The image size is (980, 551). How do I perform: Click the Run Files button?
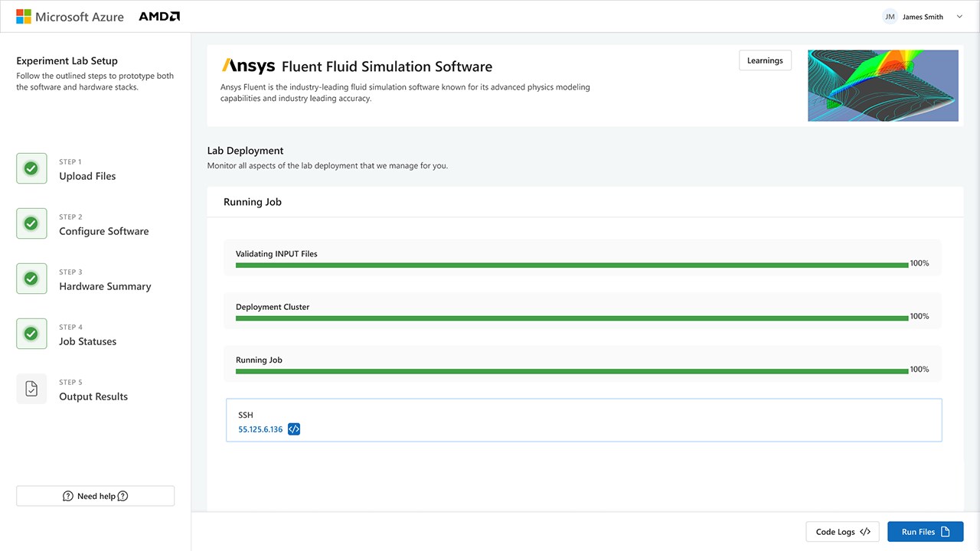click(925, 532)
